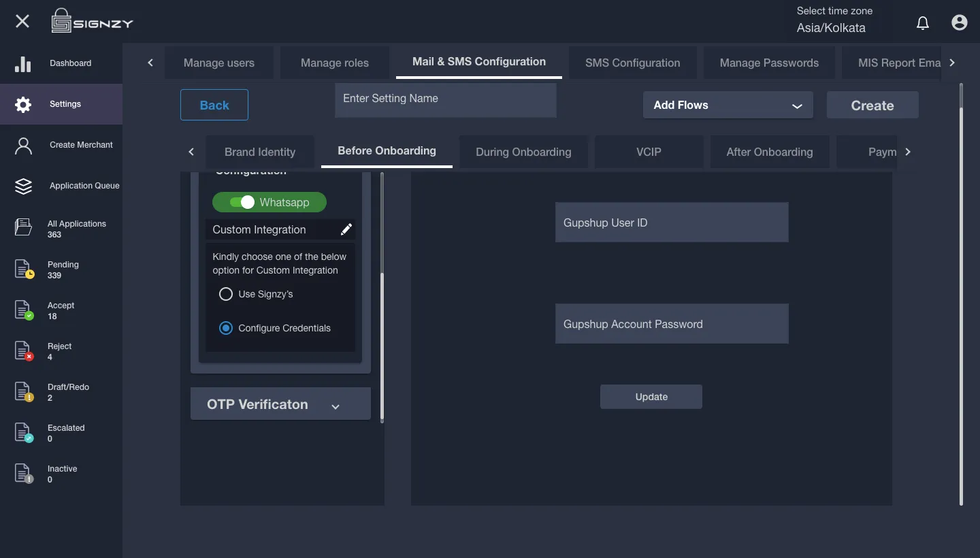The width and height of the screenshot is (980, 558).
Task: Open the Add Flows dropdown
Action: point(728,105)
